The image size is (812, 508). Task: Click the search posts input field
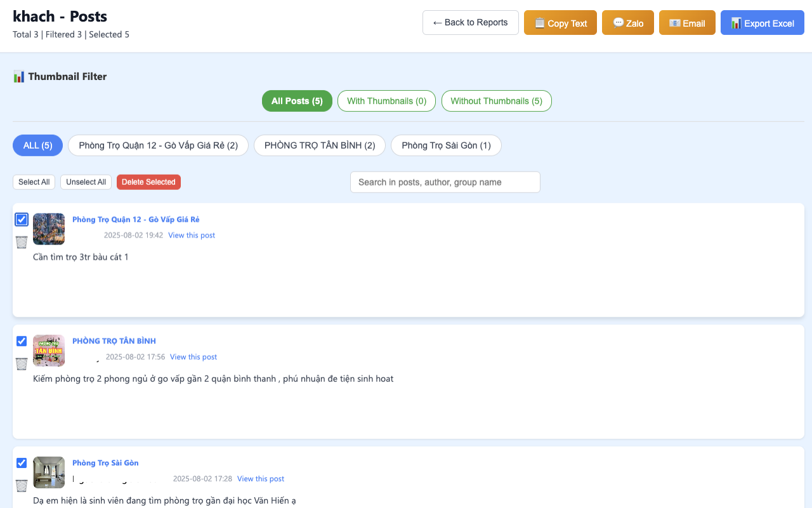tap(445, 182)
